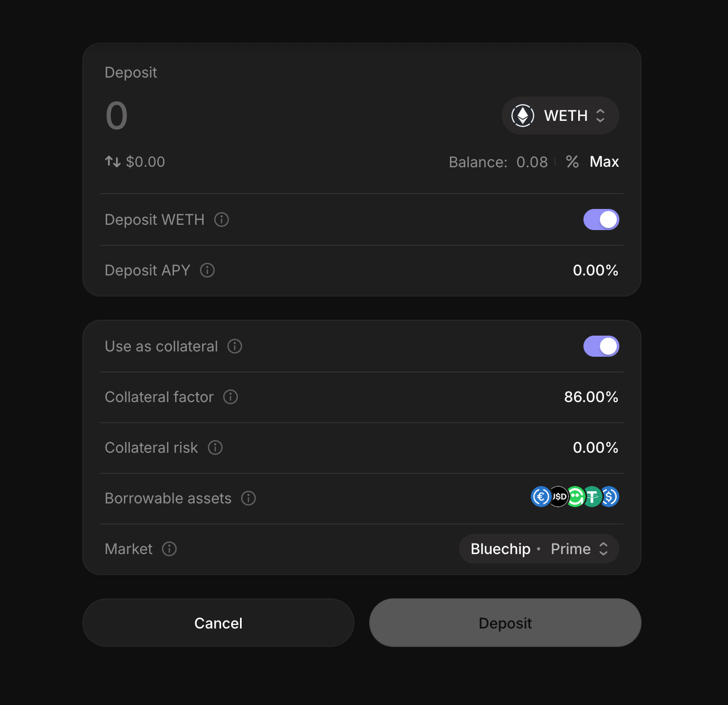Toggle the Deposit WETH switch off
This screenshot has width=728, height=705.
[x=601, y=220]
